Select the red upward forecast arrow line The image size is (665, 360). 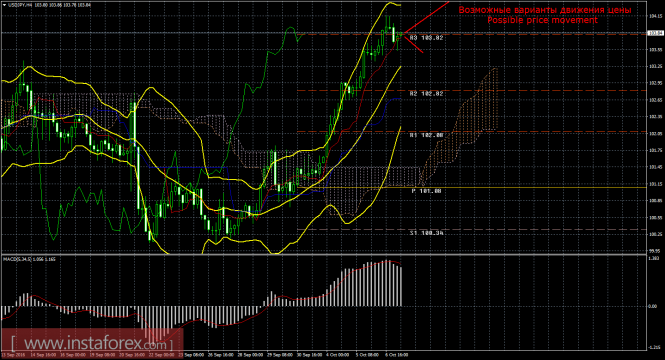coord(425,17)
